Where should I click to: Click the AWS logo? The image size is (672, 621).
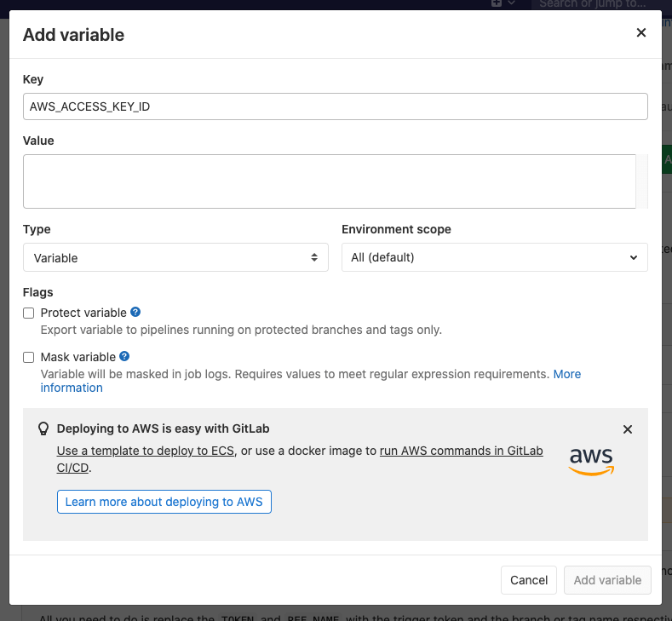coord(591,460)
